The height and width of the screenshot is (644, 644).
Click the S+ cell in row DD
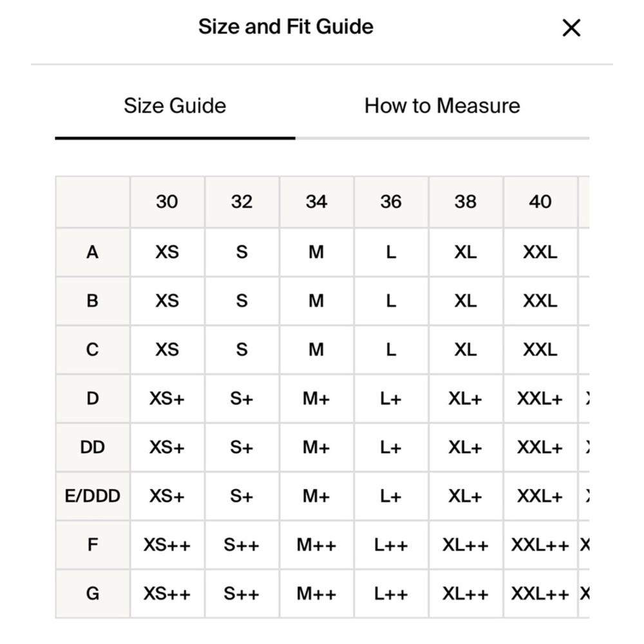pyautogui.click(x=241, y=448)
